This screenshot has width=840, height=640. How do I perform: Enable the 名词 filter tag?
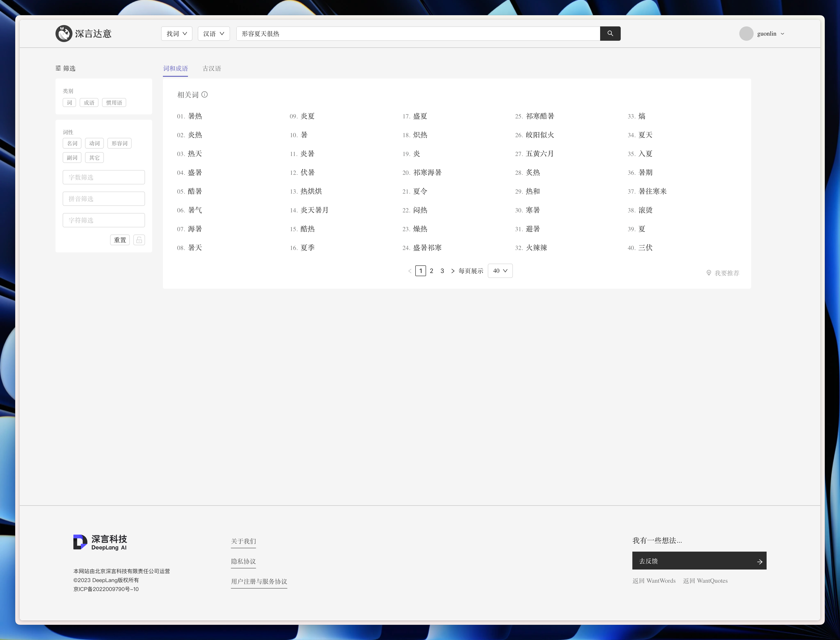tap(72, 143)
